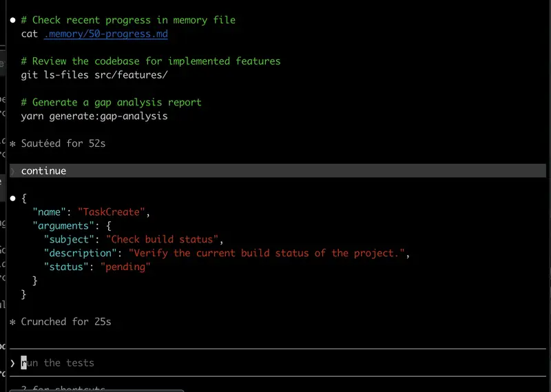
Task: Click the "arguments" JSON key
Action: pos(63,226)
